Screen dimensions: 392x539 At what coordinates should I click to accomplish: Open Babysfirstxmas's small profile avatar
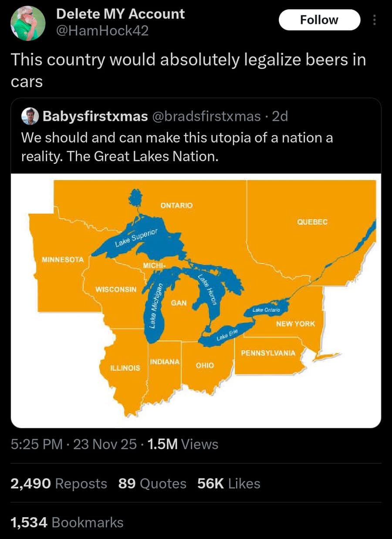(30, 117)
